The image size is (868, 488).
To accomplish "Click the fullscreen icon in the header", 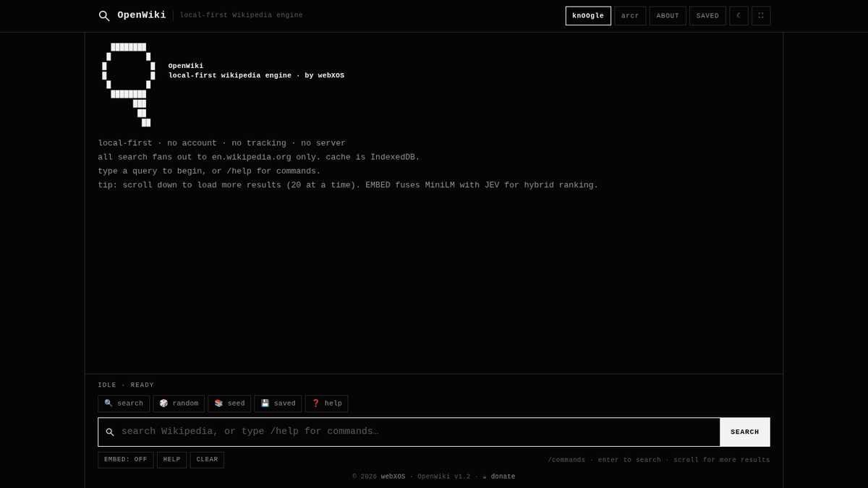I will click(761, 16).
